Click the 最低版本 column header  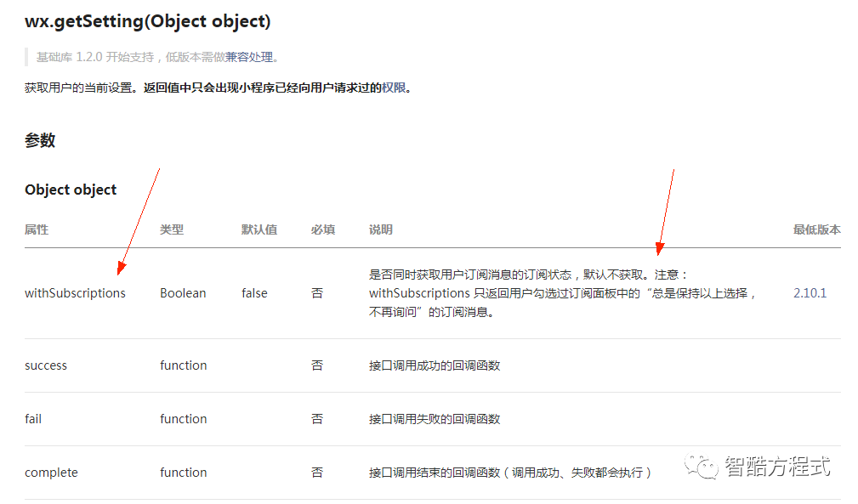pyautogui.click(x=815, y=229)
